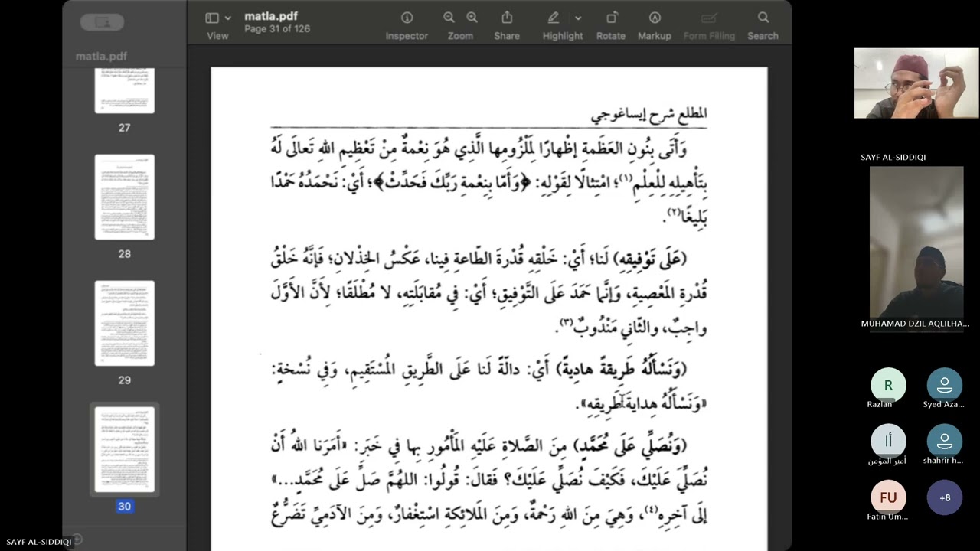The width and height of the screenshot is (980, 551).
Task: Click the page 28 number label
Action: pos(124,254)
